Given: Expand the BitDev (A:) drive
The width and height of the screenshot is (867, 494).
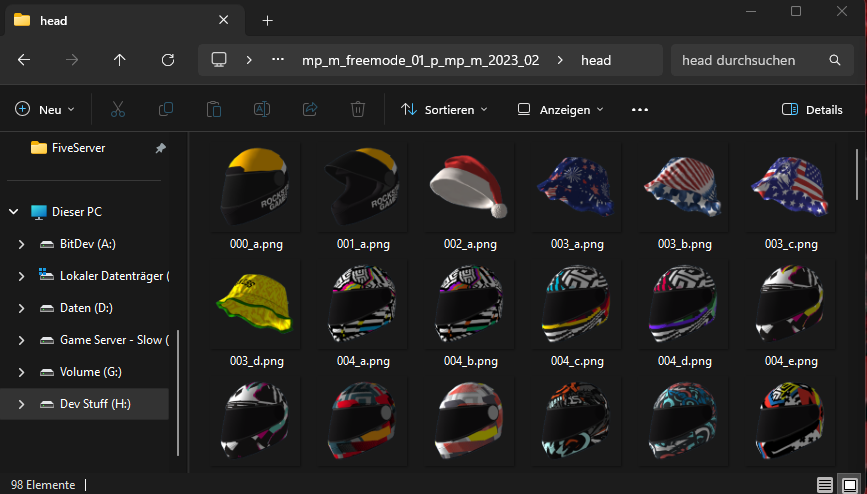Looking at the screenshot, I should click(22, 244).
